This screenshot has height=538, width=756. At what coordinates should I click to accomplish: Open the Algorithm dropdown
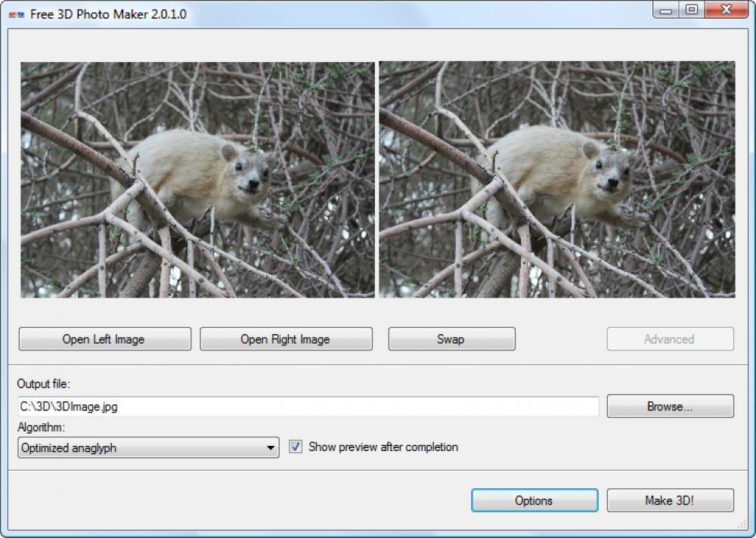click(x=147, y=447)
